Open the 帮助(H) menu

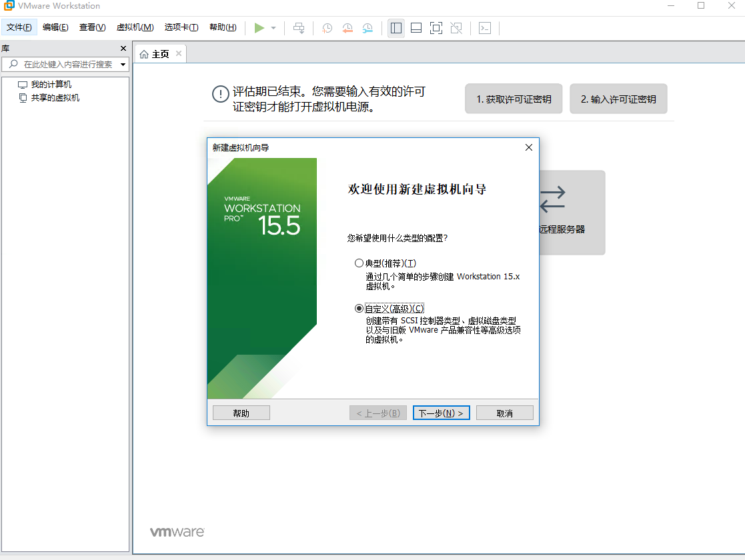pyautogui.click(x=223, y=27)
